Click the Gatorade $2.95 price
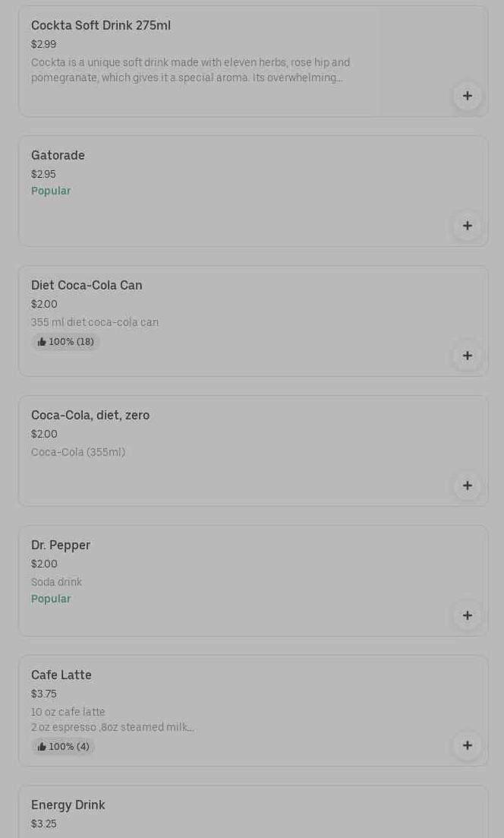This screenshot has height=838, width=504. [x=43, y=175]
